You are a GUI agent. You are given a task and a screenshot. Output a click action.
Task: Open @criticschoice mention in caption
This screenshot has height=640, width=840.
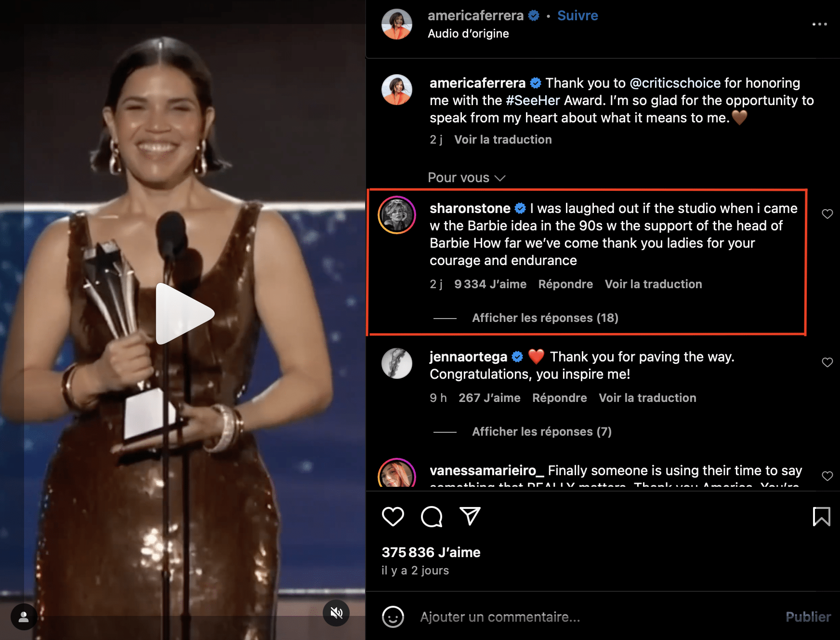point(675,83)
